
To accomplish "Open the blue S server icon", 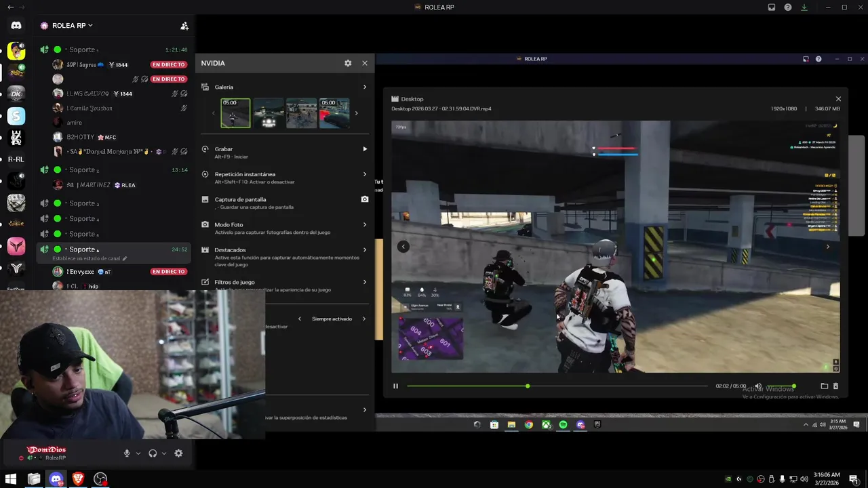I will point(16,116).
